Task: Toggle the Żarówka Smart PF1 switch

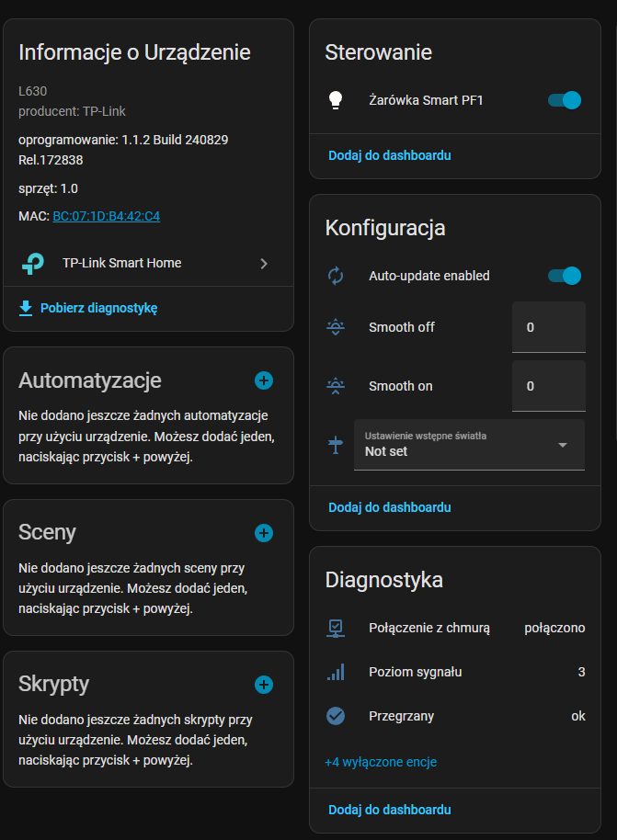Action: [565, 100]
